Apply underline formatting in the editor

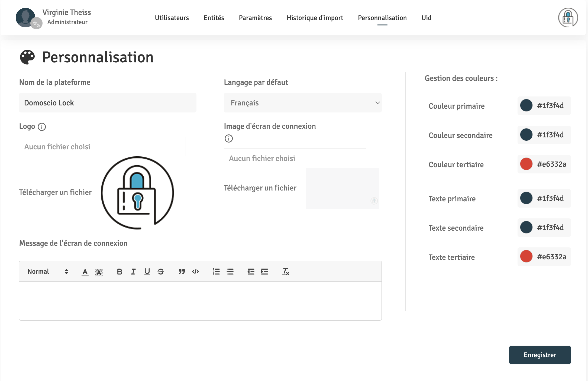147,272
